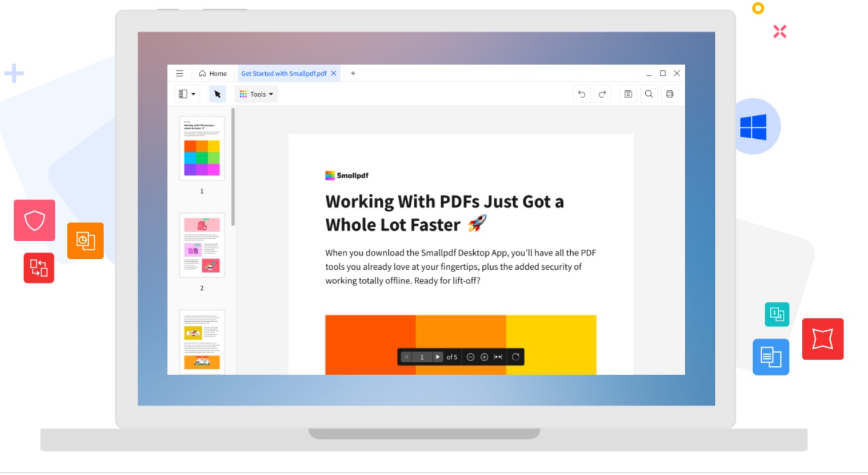
Task: Redo the last action
Action: tap(602, 94)
